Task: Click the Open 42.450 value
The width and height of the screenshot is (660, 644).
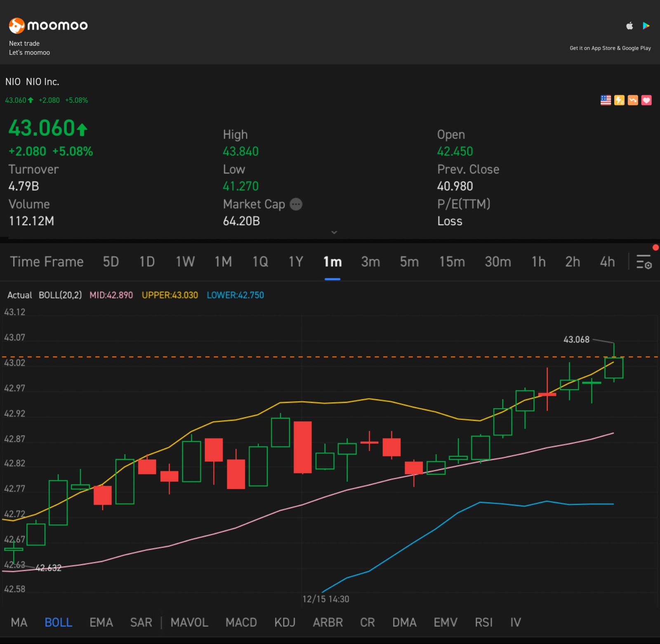Action: (x=455, y=152)
